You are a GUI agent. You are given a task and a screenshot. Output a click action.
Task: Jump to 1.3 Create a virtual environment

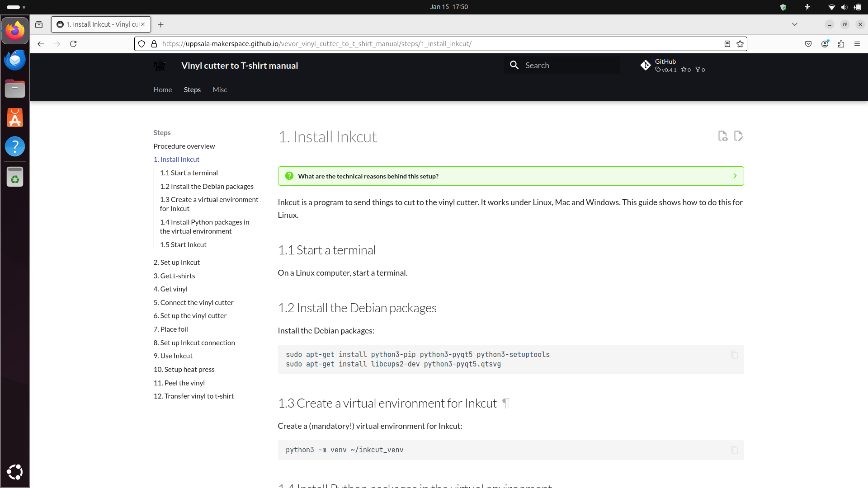pyautogui.click(x=209, y=204)
